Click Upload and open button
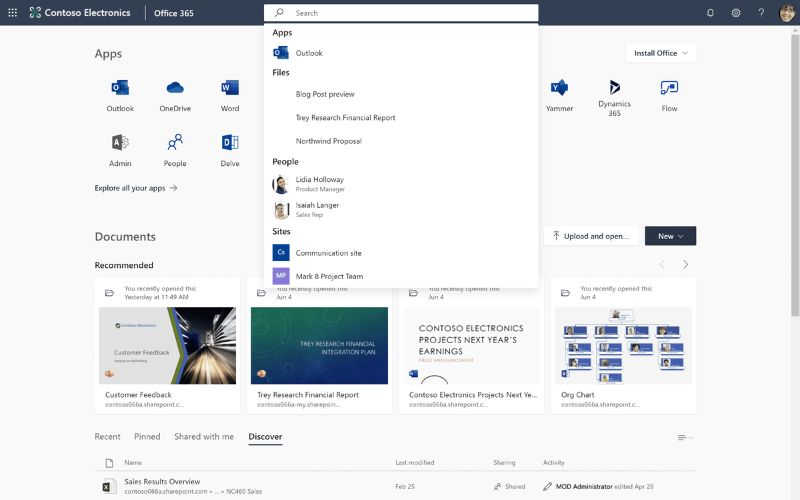Image resolution: width=800 pixels, height=500 pixels. pyautogui.click(x=591, y=236)
